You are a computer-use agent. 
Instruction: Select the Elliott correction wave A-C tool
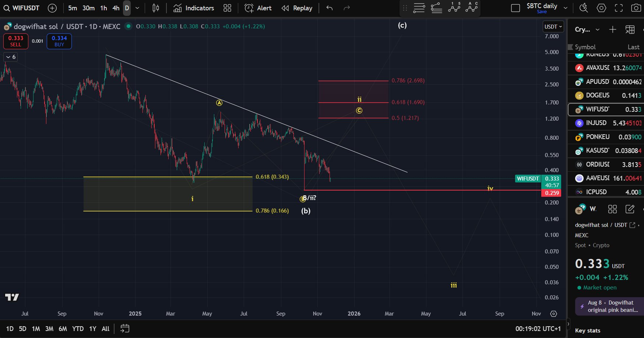click(472, 8)
